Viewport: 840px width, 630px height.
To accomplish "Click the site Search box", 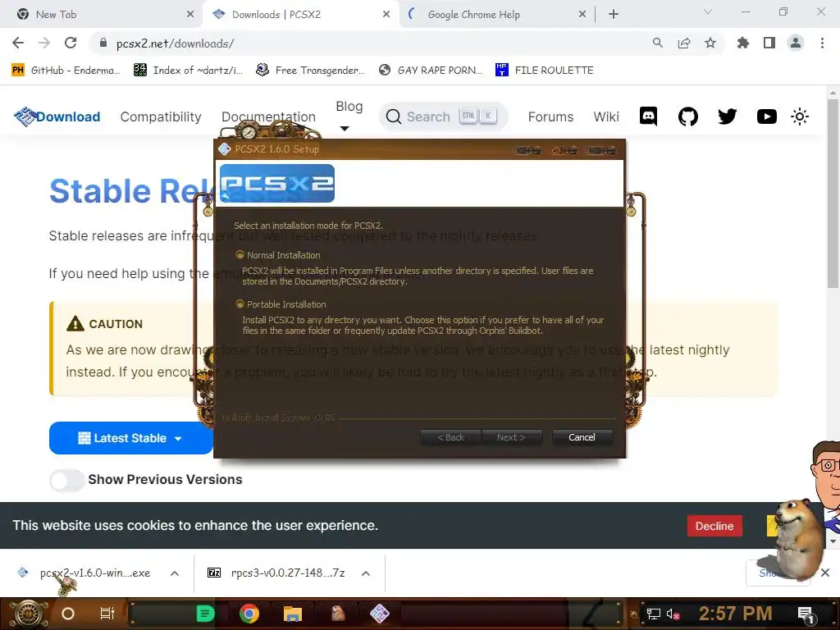I will pyautogui.click(x=443, y=116).
